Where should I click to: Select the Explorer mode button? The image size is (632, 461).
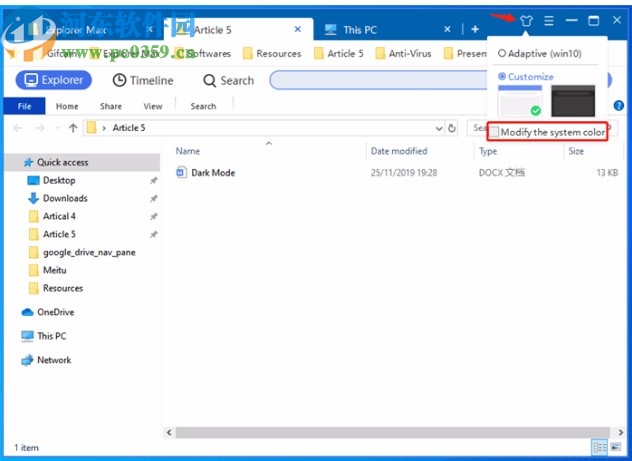[x=54, y=80]
